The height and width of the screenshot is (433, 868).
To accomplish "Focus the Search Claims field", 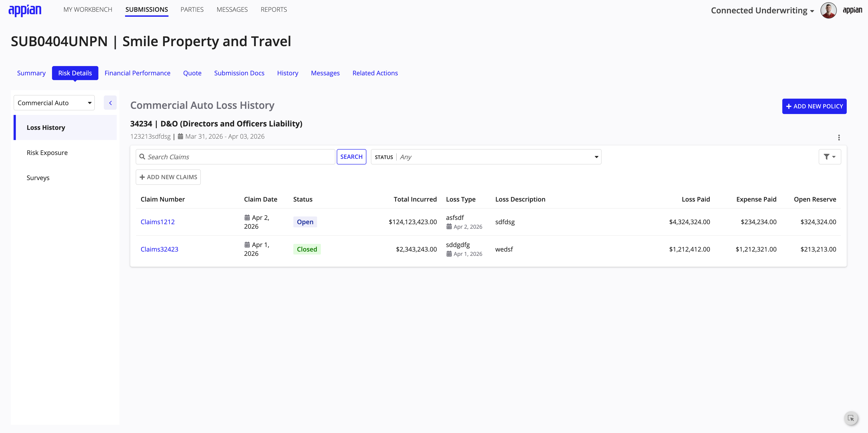I will pyautogui.click(x=235, y=157).
